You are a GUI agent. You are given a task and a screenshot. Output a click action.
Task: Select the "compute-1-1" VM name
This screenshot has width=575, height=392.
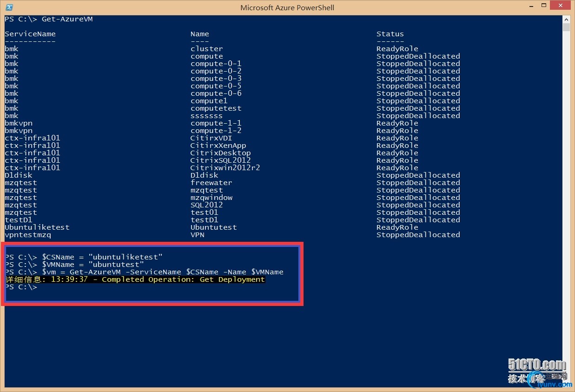coord(216,123)
